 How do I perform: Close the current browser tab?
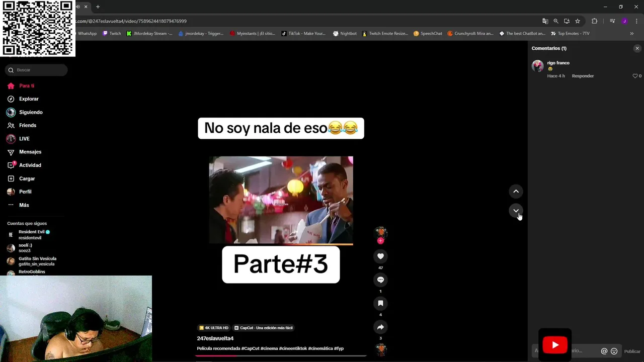[86, 7]
